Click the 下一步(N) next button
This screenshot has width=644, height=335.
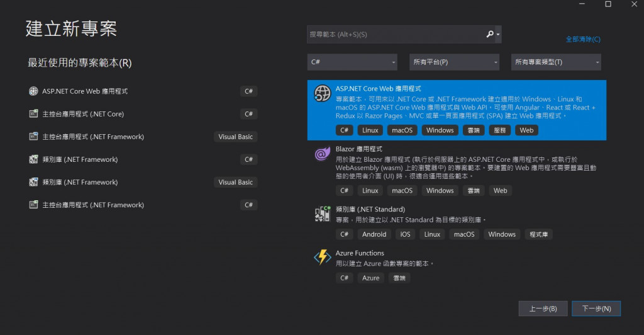(596, 309)
